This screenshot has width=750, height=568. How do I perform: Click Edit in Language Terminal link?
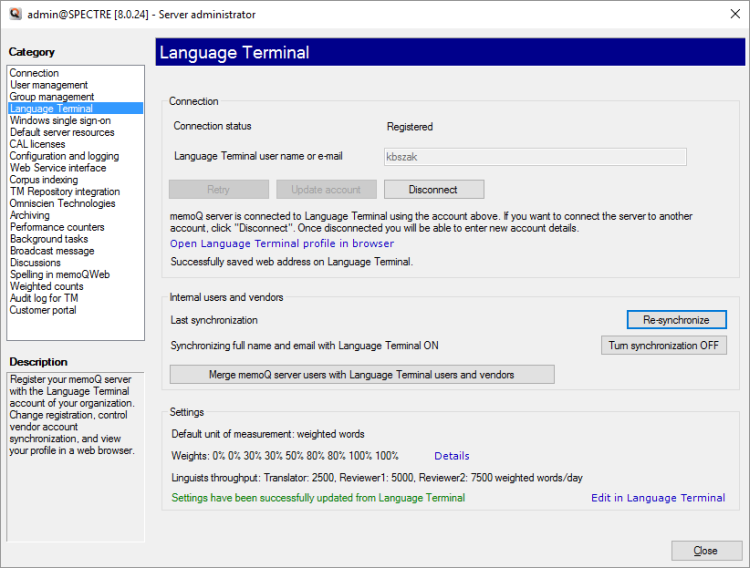pos(658,498)
